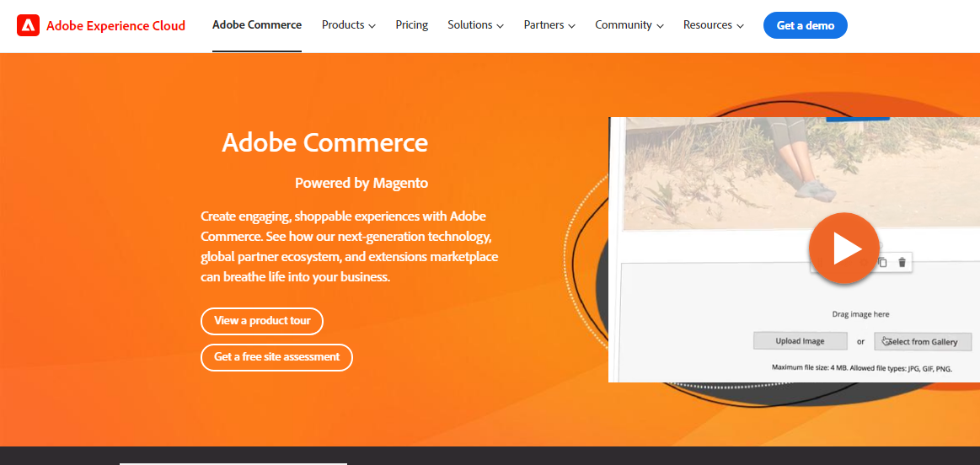Image resolution: width=980 pixels, height=465 pixels.
Task: Click Select from Gallery in video preview
Action: pos(923,341)
